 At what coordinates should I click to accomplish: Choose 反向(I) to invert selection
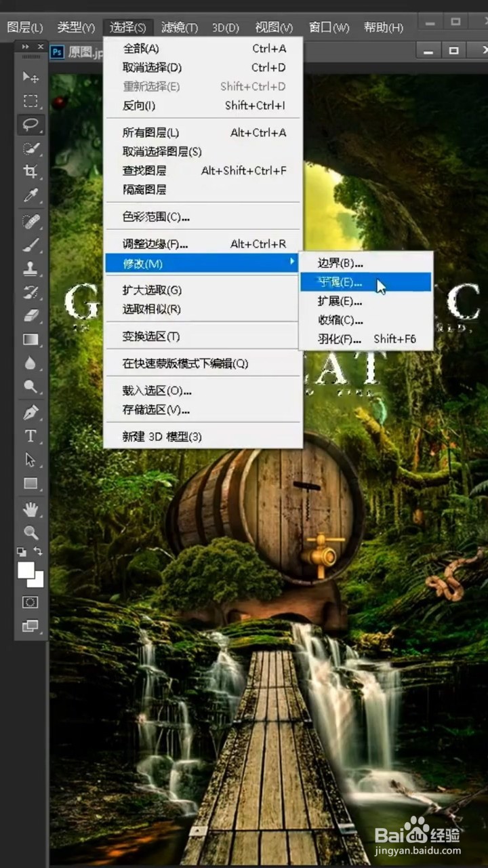(203, 106)
